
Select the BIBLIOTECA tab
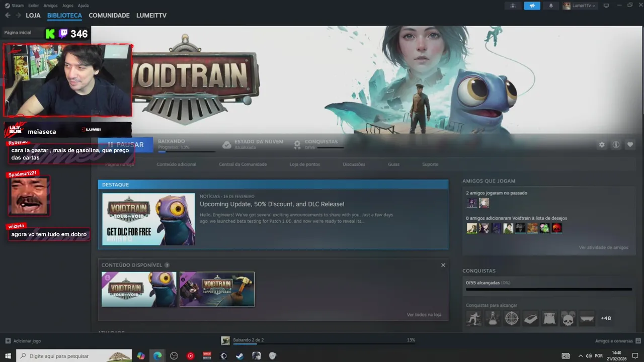[x=64, y=16]
